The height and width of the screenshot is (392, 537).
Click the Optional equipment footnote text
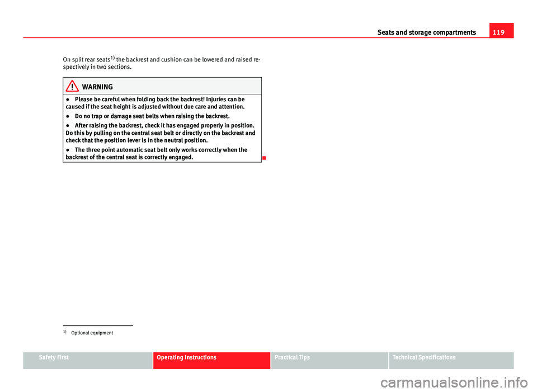92,333
